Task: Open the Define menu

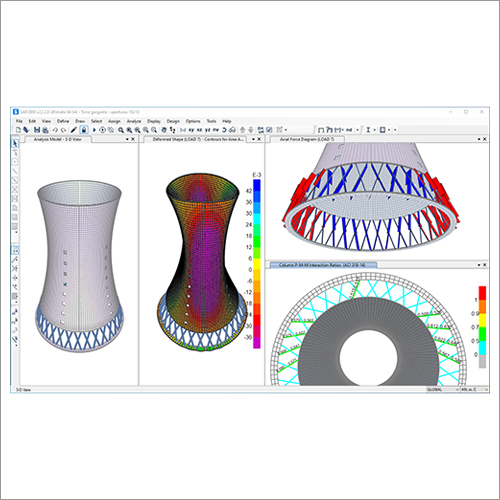Action: pyautogui.click(x=63, y=121)
